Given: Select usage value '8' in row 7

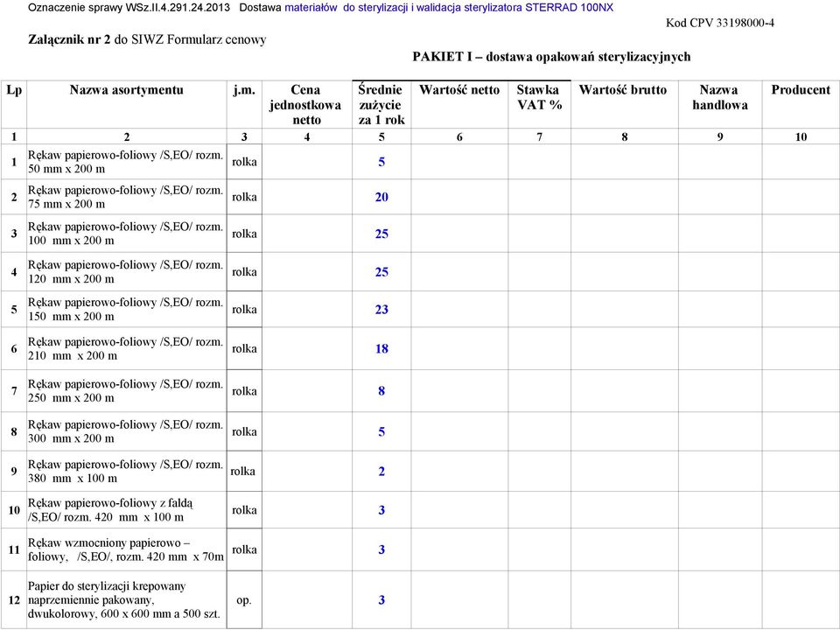Looking at the screenshot, I should click(x=381, y=391).
